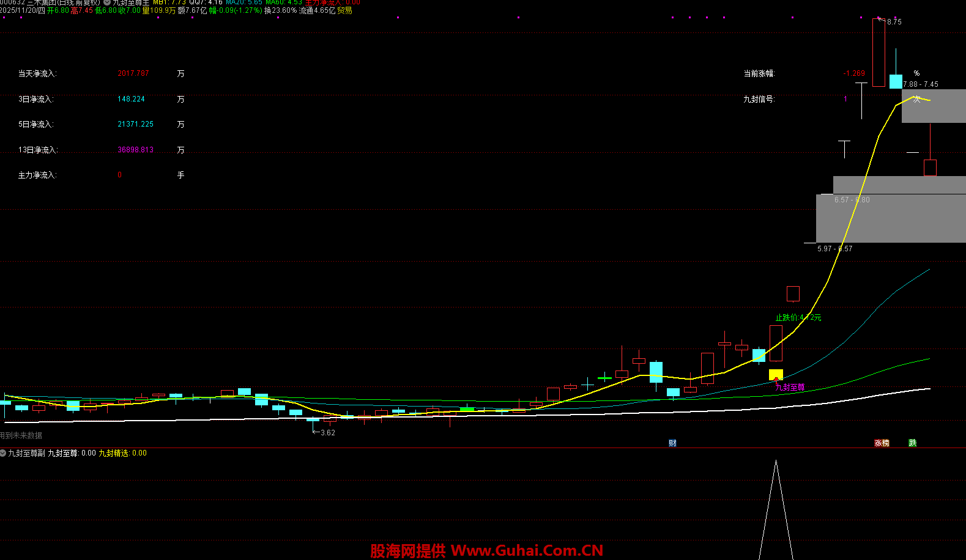Image resolution: width=966 pixels, height=560 pixels.
Task: Click the gray 5.97 - 6.57 gap zone
Action: [890, 219]
